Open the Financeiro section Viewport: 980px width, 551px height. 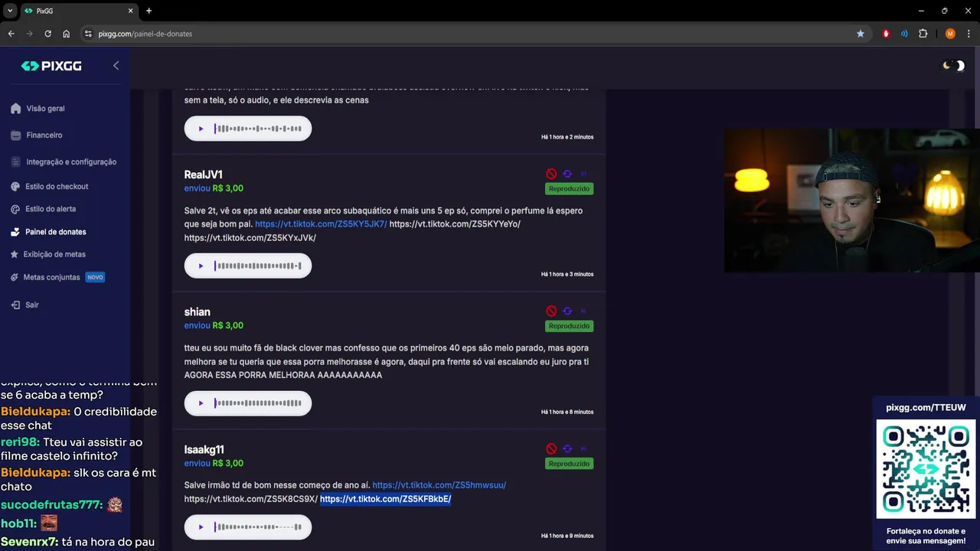[x=44, y=135]
